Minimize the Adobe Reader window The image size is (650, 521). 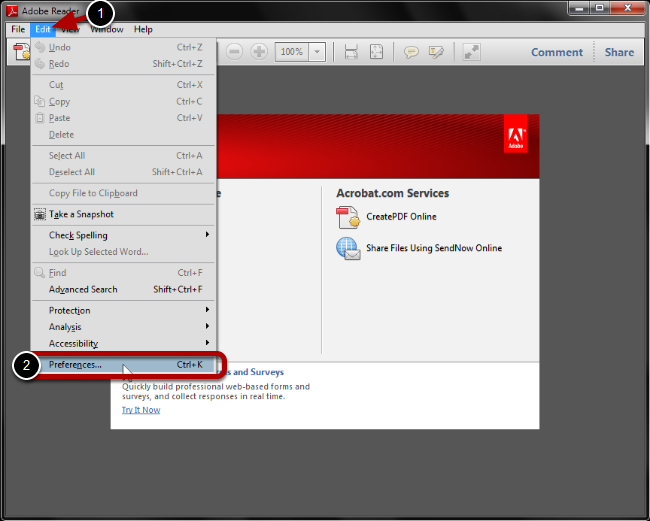point(580,8)
